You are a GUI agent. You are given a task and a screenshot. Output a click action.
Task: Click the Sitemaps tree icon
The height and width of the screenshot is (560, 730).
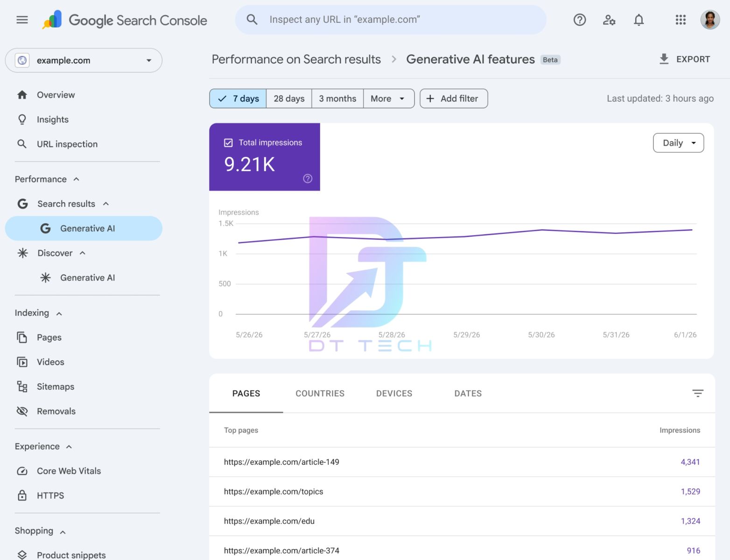(x=22, y=386)
